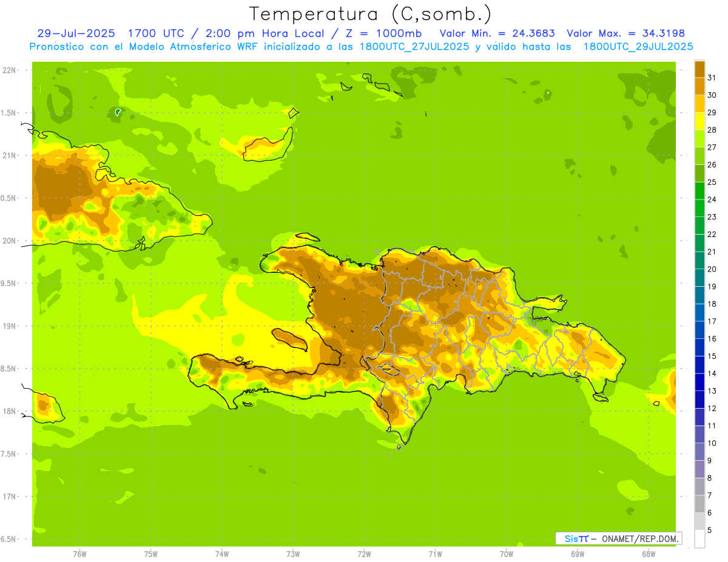Click the "71W" longitude axis label
This screenshot has width=728, height=562.
point(435,554)
